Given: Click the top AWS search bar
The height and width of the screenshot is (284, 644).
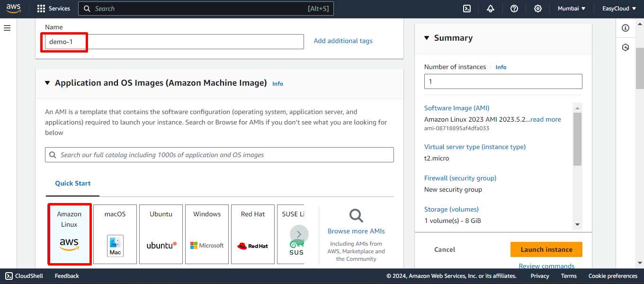Looking at the screenshot, I should 206,9.
